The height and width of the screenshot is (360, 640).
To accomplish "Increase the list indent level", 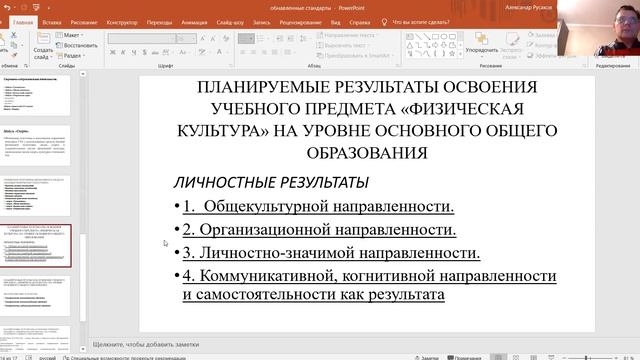I will click(291, 38).
